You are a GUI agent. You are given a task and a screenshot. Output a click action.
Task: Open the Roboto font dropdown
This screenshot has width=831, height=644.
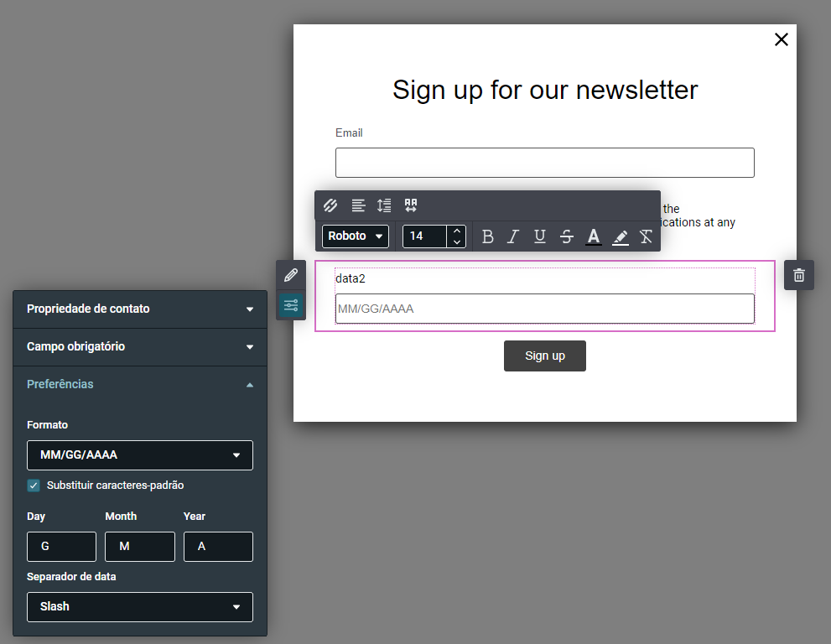coord(355,236)
